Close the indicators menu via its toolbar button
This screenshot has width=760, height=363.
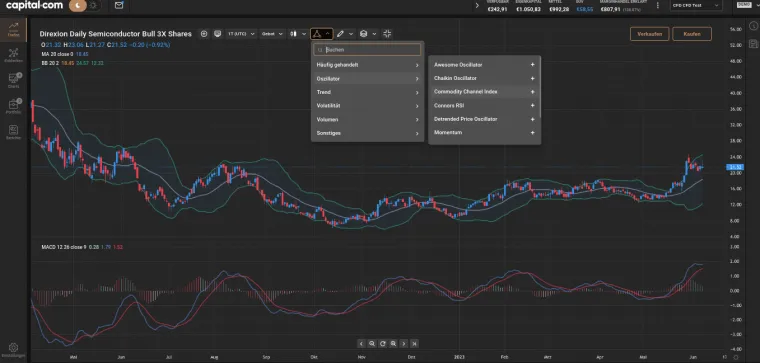321,34
